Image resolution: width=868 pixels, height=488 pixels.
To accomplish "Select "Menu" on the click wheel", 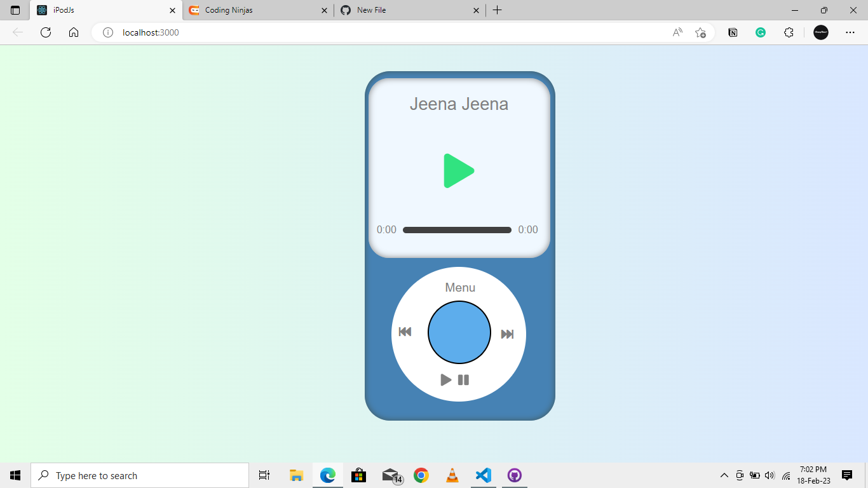I will tap(459, 287).
